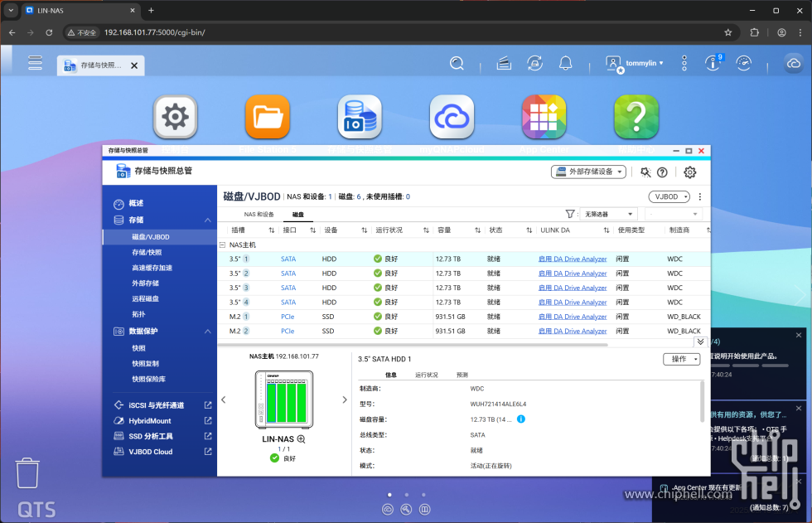Switch to disk 运行状况 tab
Image resolution: width=812 pixels, height=523 pixels.
[x=426, y=375]
